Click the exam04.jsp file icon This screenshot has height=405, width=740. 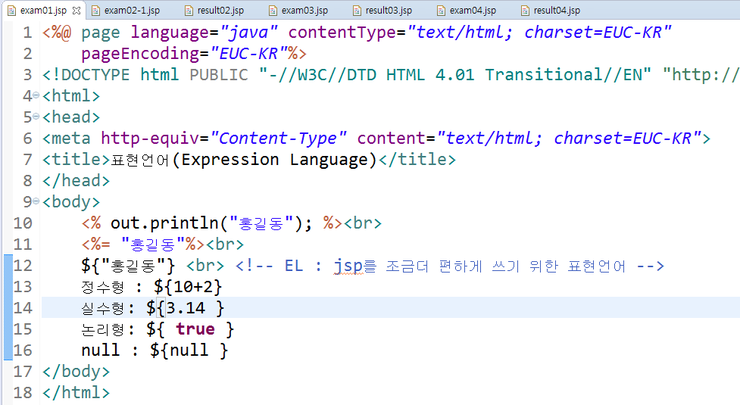click(x=441, y=10)
